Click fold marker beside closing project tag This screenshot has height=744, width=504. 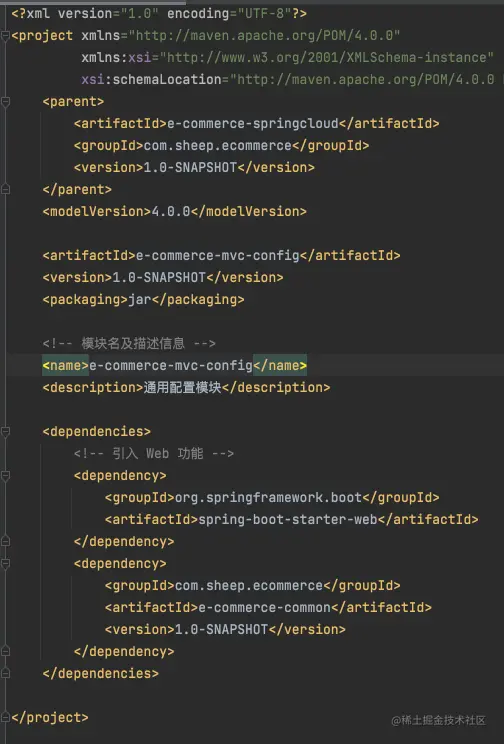5,717
